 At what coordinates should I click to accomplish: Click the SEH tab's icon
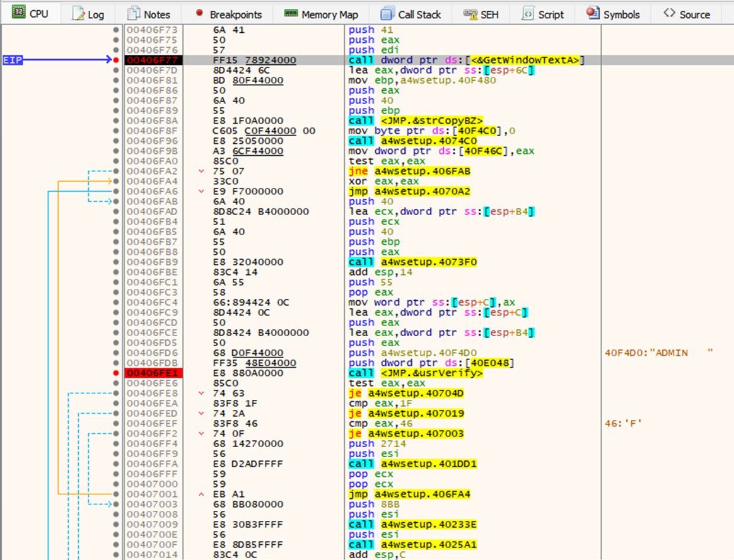(470, 14)
